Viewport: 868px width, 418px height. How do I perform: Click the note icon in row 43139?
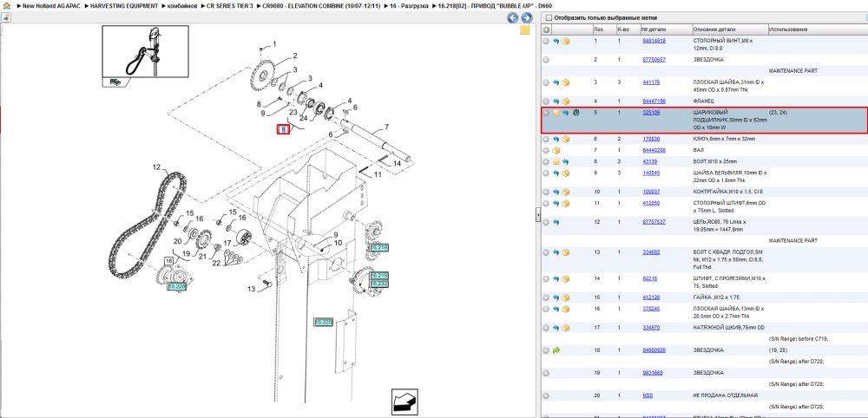point(556,162)
